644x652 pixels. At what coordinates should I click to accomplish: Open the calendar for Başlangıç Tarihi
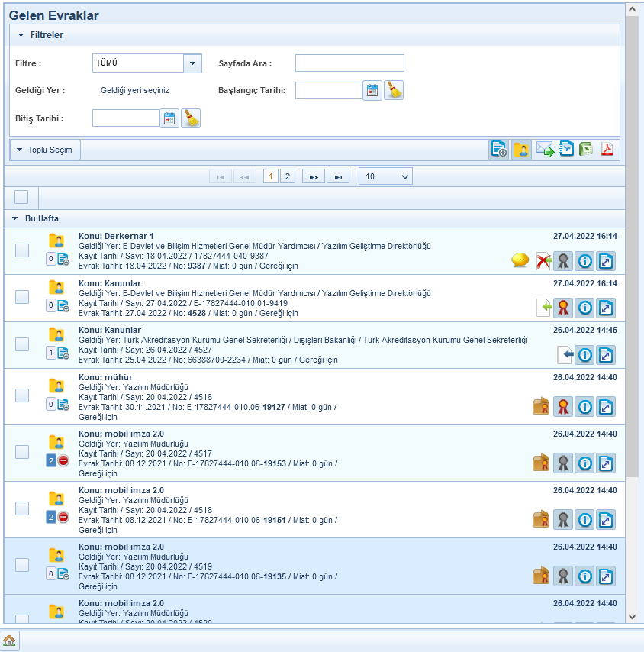point(372,91)
